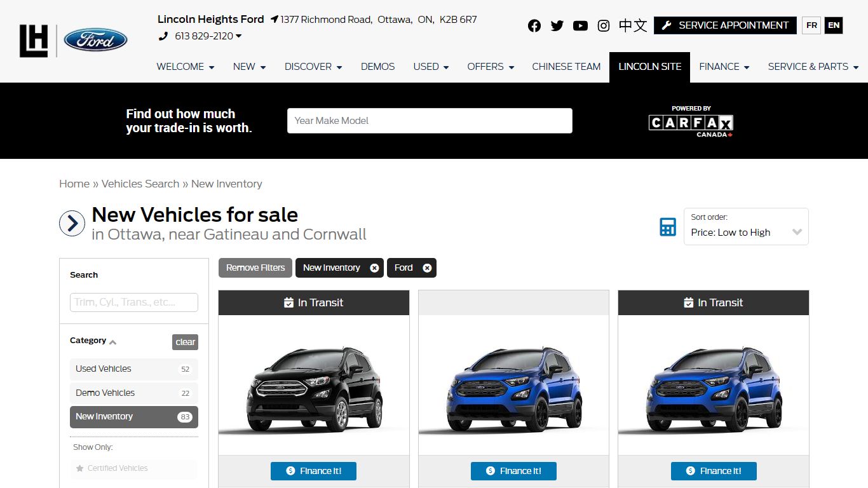The image size is (868, 488).
Task: Click the black EcoSport vehicle image
Action: (314, 386)
